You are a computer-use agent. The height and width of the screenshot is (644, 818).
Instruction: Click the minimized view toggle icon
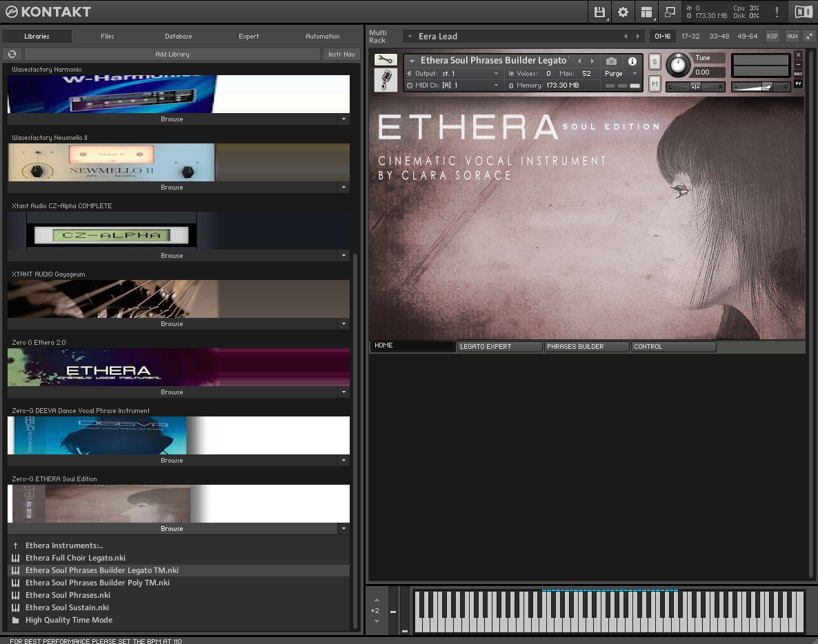[670, 12]
